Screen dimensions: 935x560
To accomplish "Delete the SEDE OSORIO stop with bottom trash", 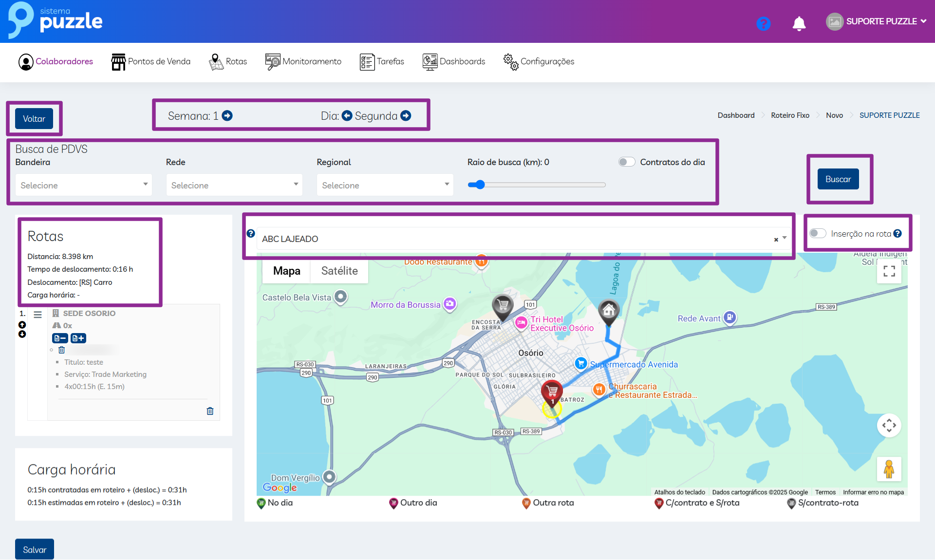I will tap(210, 411).
